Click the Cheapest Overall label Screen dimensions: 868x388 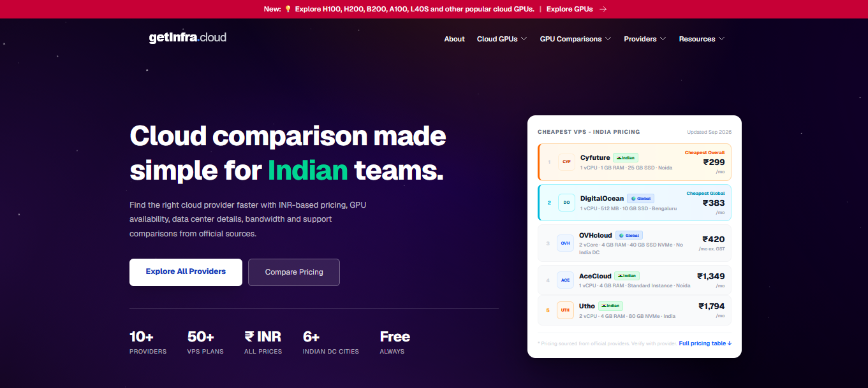coord(705,153)
